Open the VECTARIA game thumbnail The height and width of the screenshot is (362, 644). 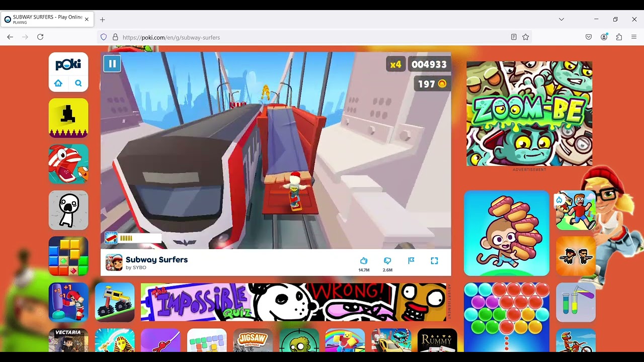tap(68, 340)
